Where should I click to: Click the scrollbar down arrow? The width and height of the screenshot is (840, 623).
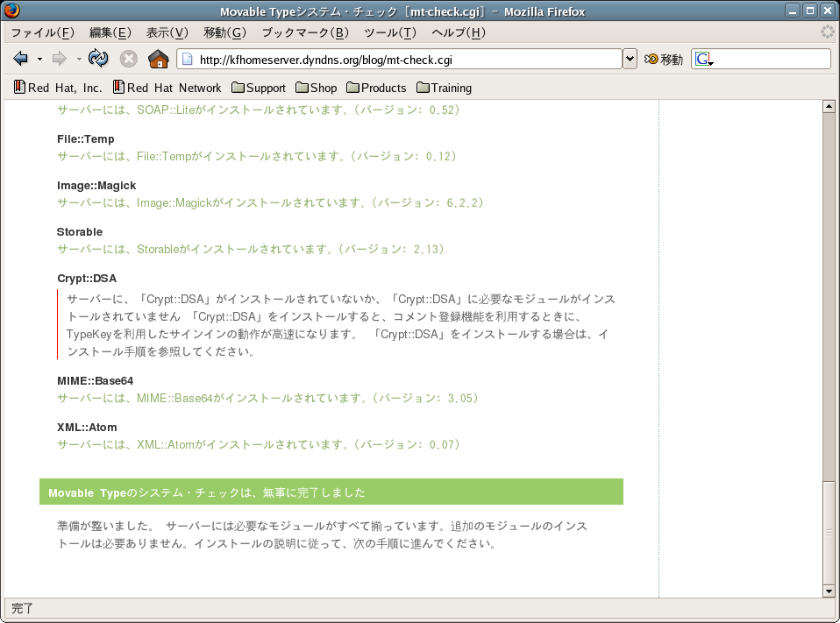pyautogui.click(x=829, y=591)
